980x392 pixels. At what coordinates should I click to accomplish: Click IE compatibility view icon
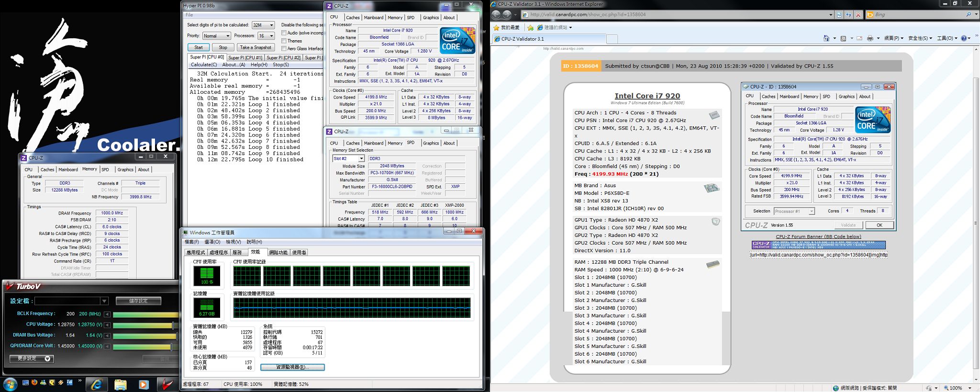point(839,15)
